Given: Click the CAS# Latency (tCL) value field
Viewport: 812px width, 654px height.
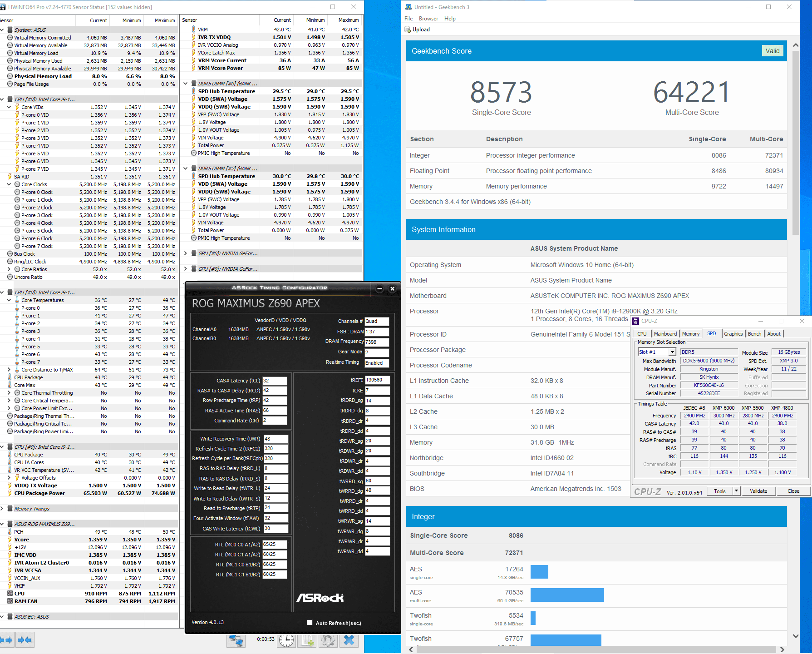Looking at the screenshot, I should (x=275, y=381).
